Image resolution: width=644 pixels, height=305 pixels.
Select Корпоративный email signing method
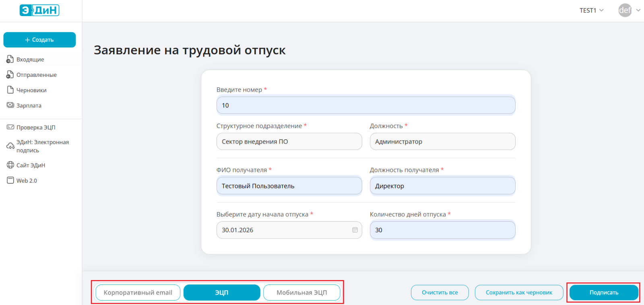click(138, 293)
